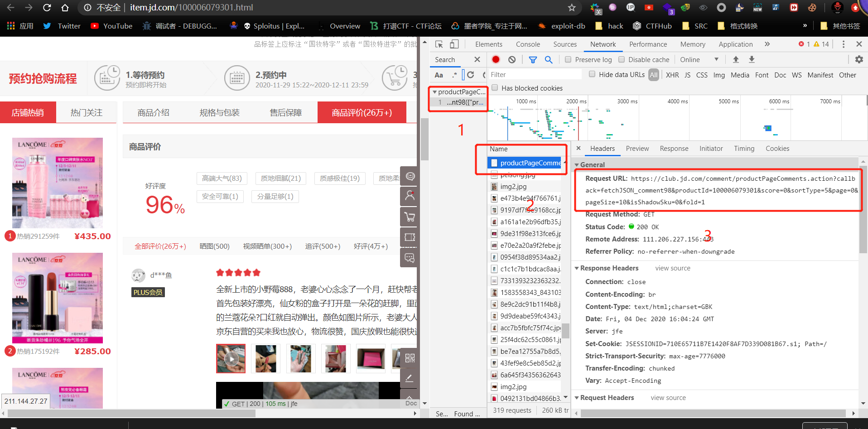
Task: Toggle the device toolbar icon in DevTools
Action: coord(454,44)
